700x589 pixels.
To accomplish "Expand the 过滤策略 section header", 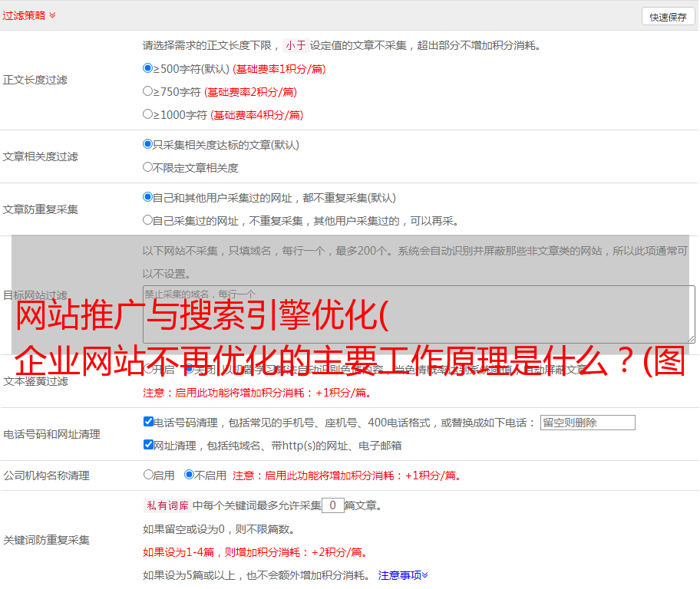I will (29, 15).
